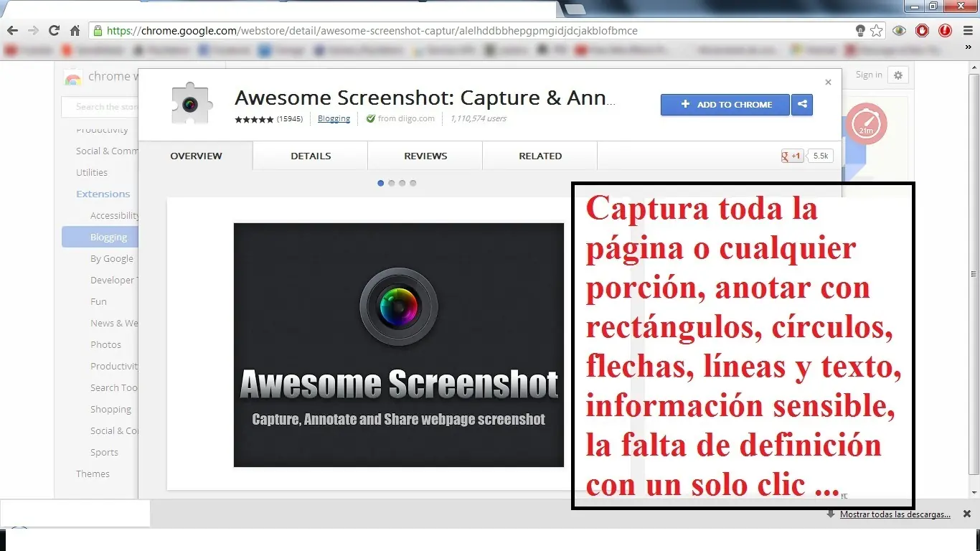The width and height of the screenshot is (980, 551).
Task: Open the eye extension icon in toolbar
Action: (x=899, y=31)
